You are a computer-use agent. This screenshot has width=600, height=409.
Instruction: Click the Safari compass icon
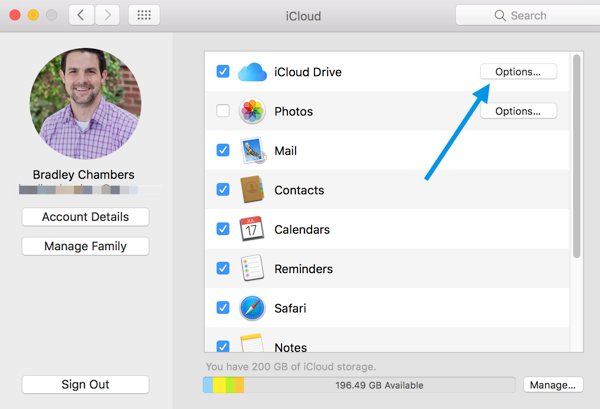pyautogui.click(x=252, y=308)
